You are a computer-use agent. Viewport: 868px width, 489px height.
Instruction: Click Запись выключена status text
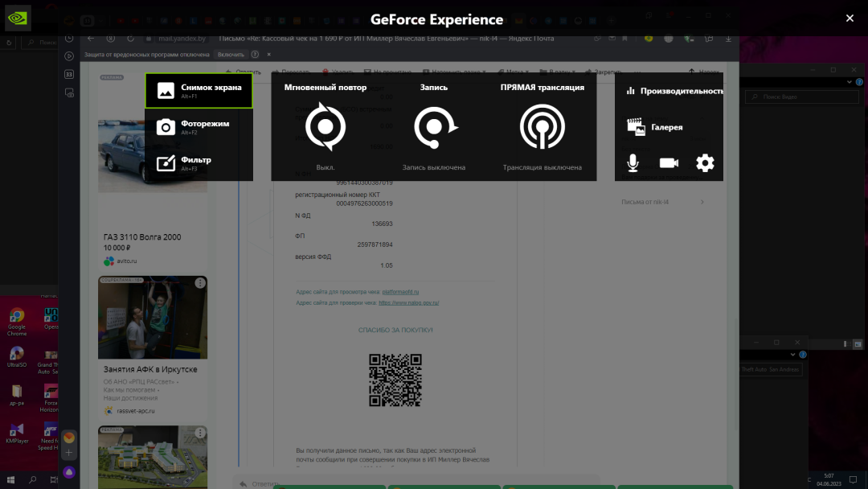click(433, 167)
